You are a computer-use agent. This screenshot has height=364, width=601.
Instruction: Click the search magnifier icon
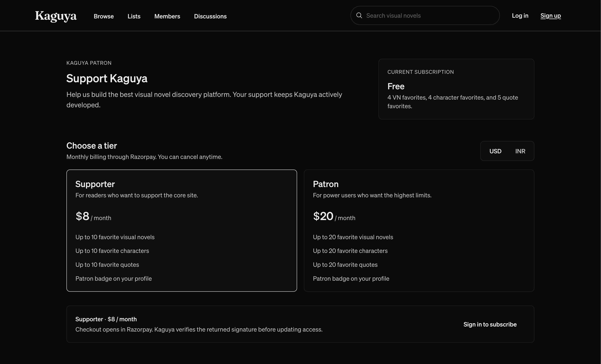[359, 16]
